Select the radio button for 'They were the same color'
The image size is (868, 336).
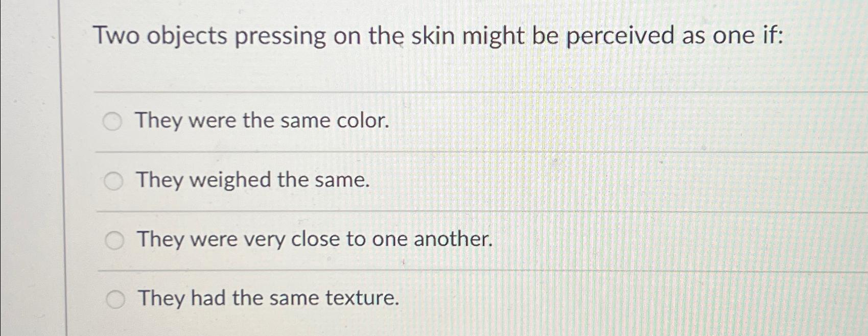[114, 122]
